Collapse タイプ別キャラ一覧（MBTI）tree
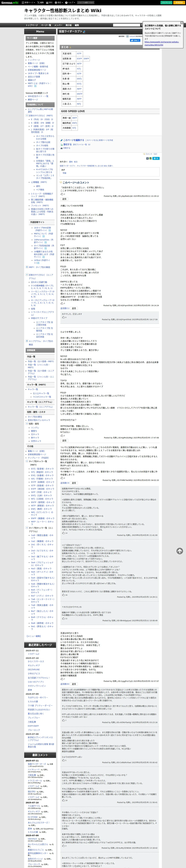 27,461
